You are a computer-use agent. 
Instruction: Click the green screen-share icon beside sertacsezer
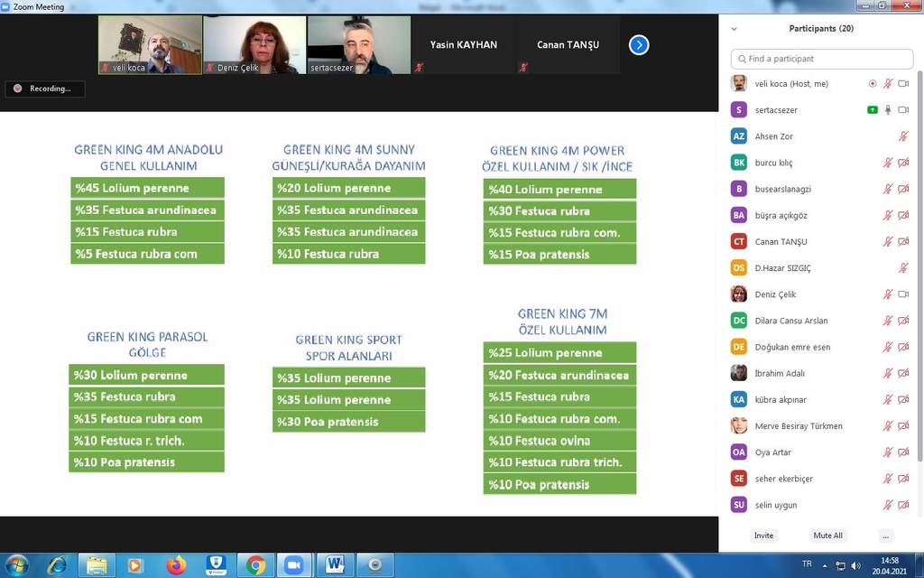click(873, 109)
